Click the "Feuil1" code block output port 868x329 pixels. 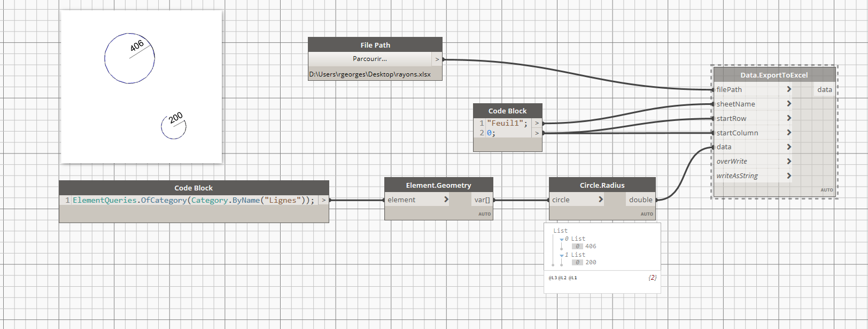click(x=537, y=123)
